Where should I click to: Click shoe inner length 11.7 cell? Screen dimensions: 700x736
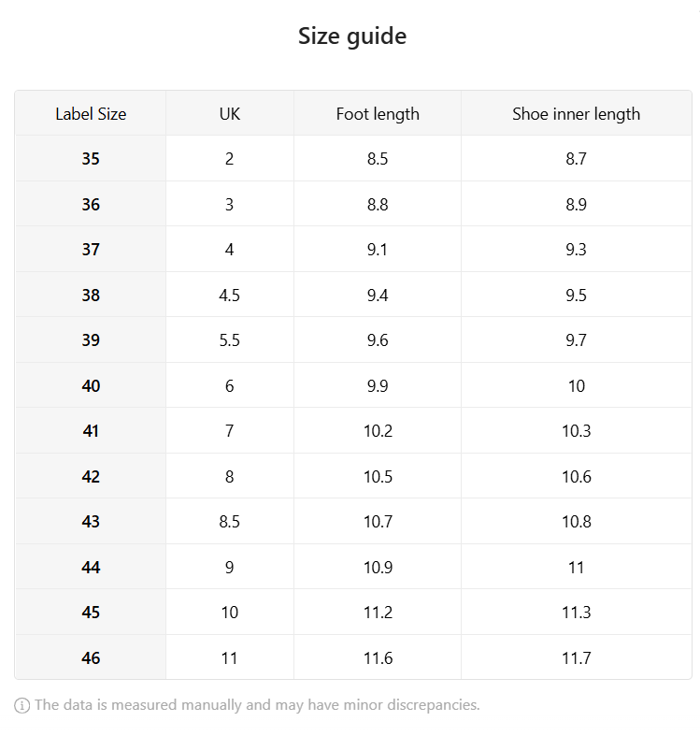click(576, 657)
